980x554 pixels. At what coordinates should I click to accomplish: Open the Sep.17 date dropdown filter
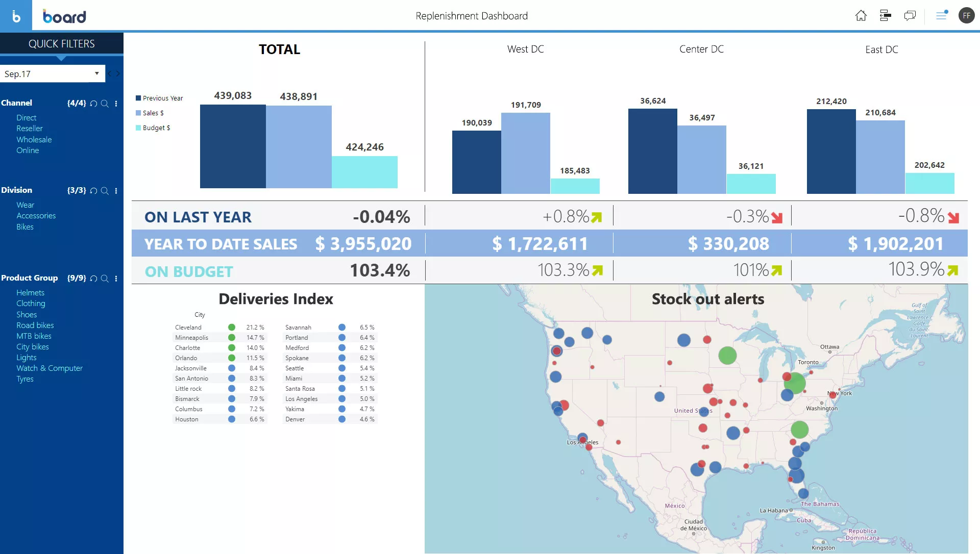[x=97, y=74]
